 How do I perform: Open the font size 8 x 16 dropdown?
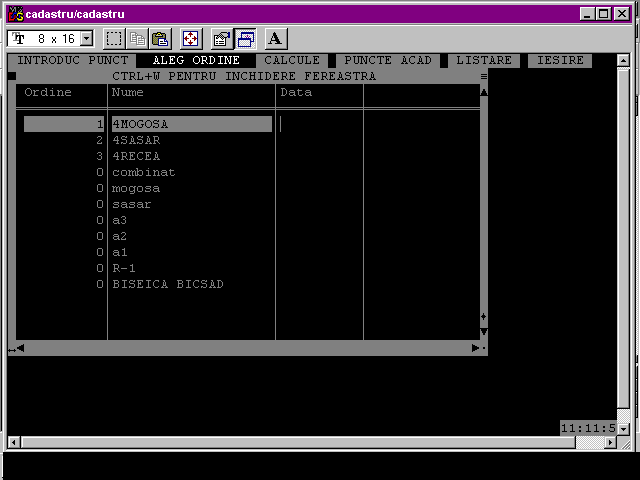coord(85,39)
